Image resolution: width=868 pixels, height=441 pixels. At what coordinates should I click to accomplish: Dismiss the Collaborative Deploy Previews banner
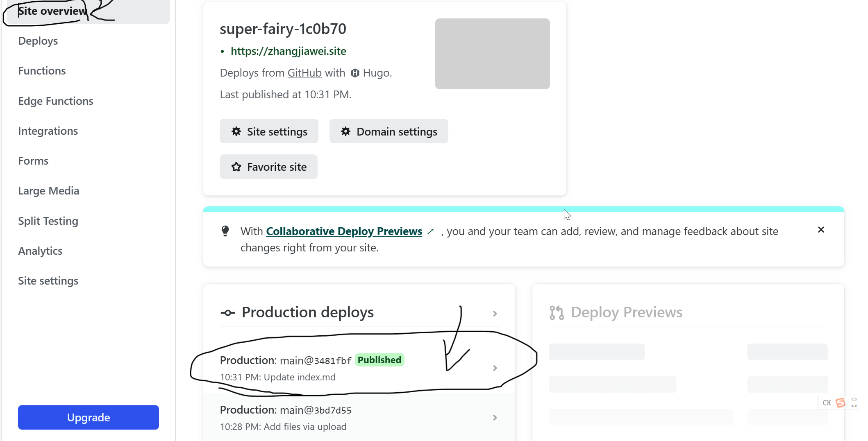(821, 230)
